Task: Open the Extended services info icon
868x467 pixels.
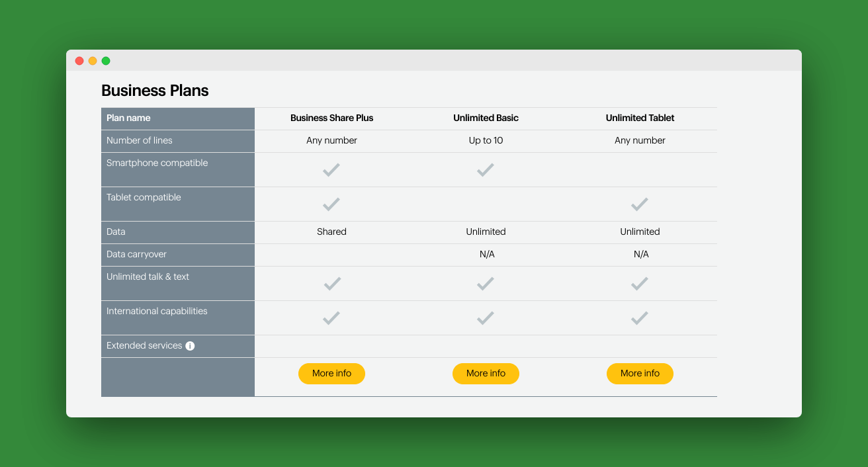Action: 190,346
